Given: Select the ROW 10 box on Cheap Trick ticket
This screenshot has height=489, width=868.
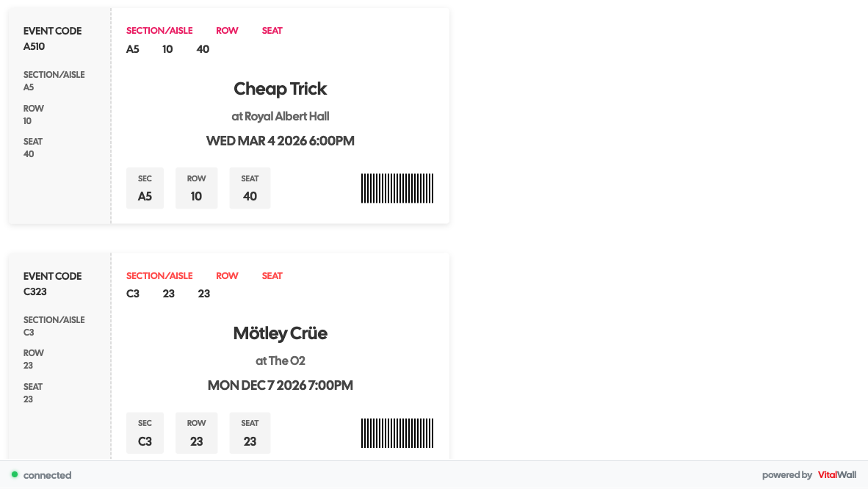Looking at the screenshot, I should click(196, 188).
